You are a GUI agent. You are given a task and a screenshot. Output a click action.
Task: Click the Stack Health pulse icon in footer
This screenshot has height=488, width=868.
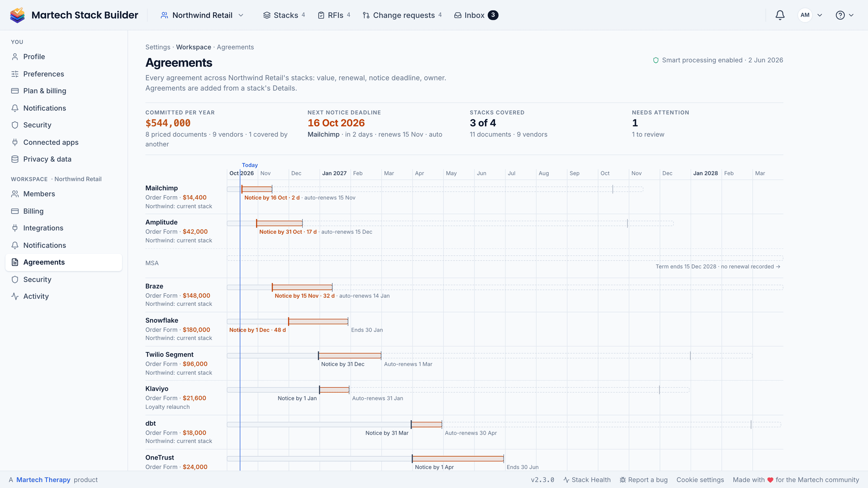point(566,480)
